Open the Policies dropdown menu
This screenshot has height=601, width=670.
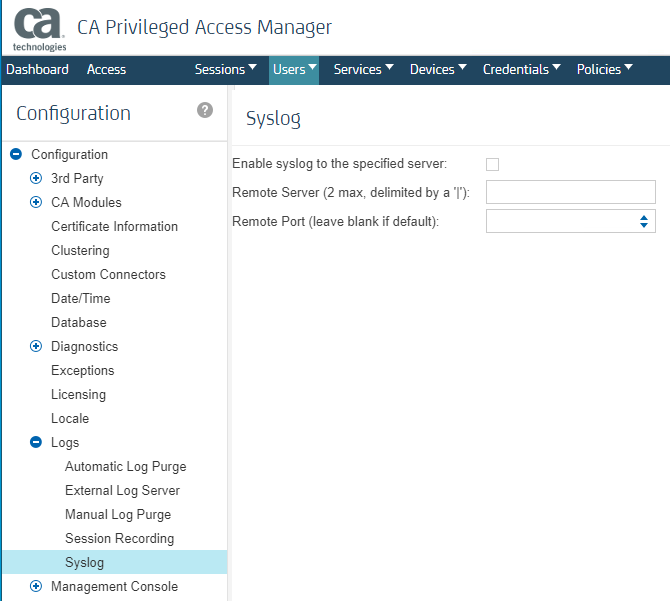605,69
